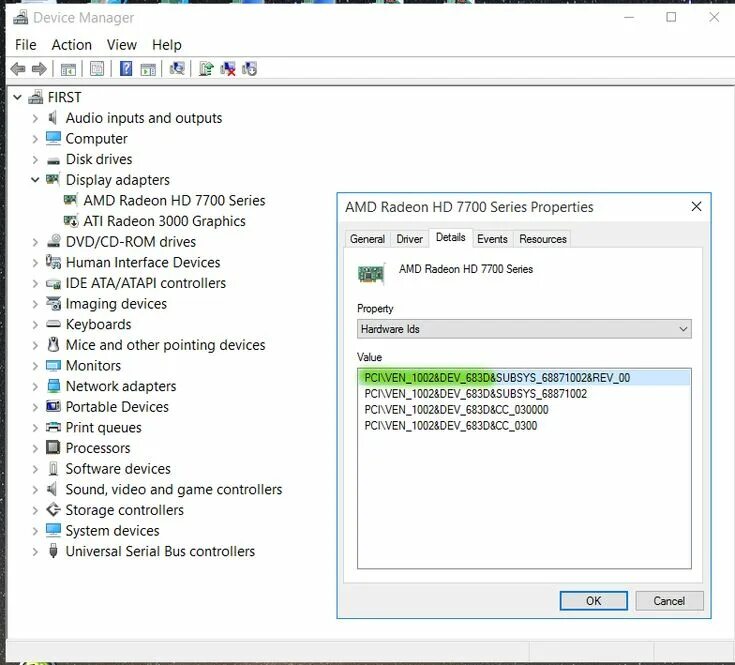The width and height of the screenshot is (735, 665).
Task: Select hardware ID ending CC_0300
Action: click(x=450, y=426)
